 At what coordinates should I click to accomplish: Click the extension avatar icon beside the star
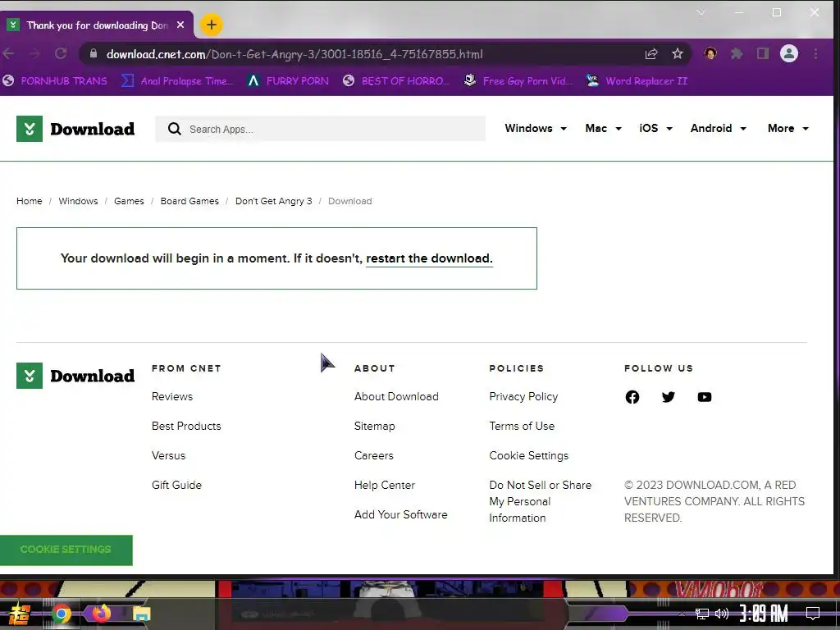pos(710,53)
